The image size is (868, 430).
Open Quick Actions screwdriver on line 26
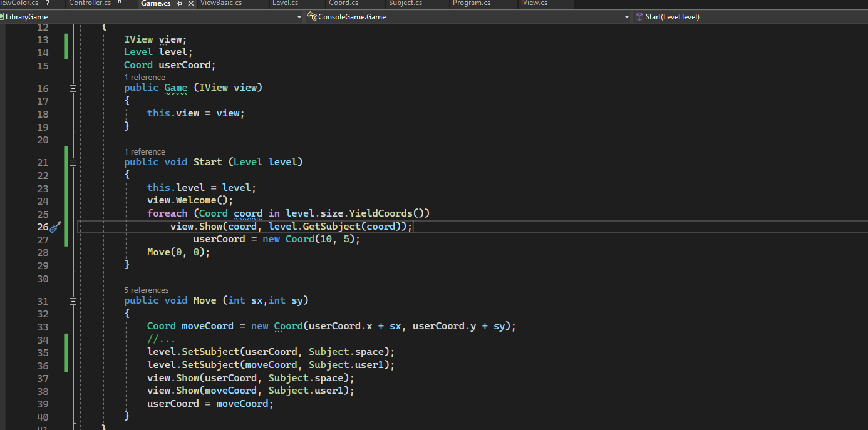54,227
